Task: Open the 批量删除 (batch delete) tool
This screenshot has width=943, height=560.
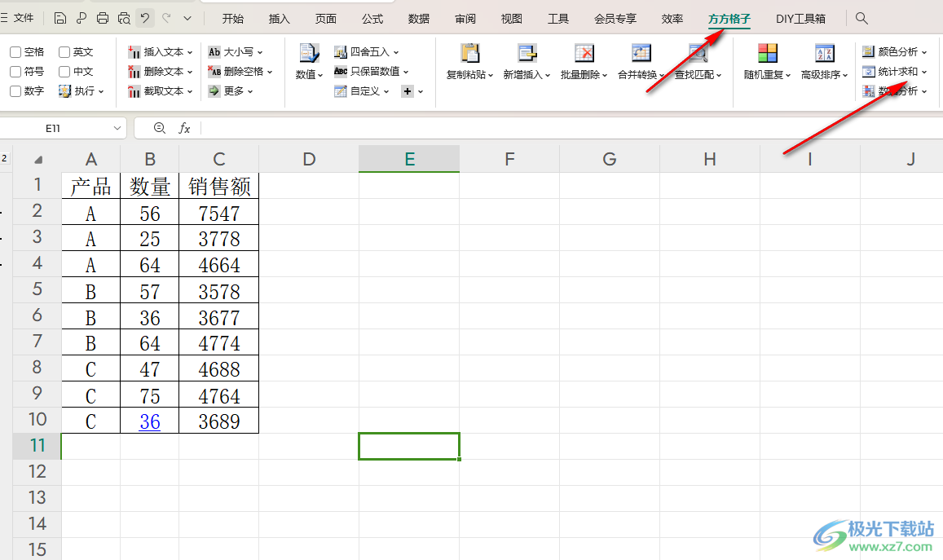Action: [x=584, y=62]
